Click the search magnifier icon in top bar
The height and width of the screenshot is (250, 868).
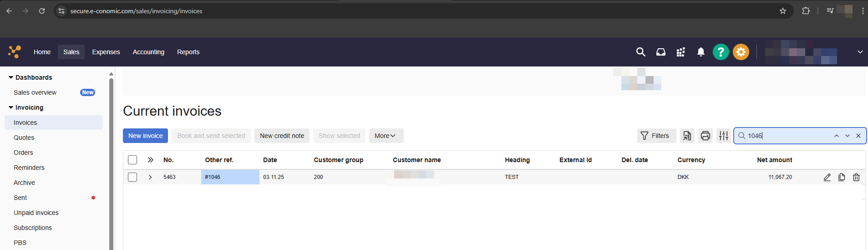[x=640, y=52]
